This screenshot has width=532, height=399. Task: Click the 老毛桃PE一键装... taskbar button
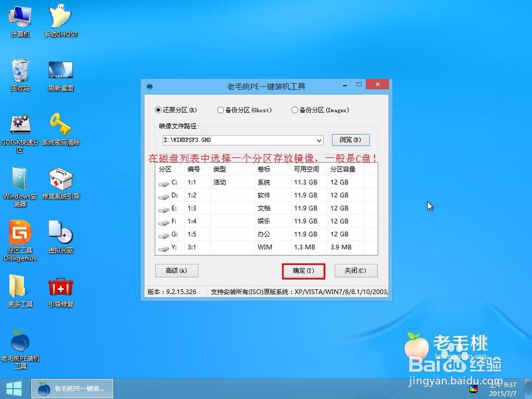tap(72, 389)
